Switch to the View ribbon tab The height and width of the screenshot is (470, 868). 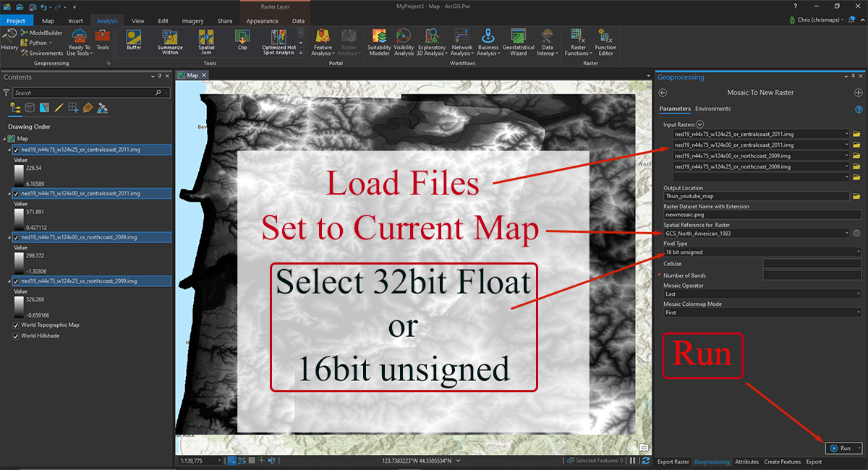(138, 21)
